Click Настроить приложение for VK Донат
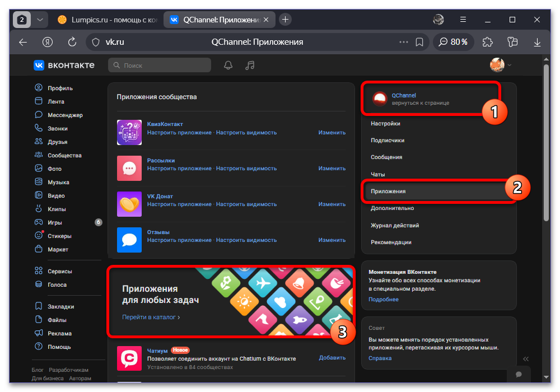Image resolution: width=560 pixels, height=392 pixels. [x=179, y=204]
